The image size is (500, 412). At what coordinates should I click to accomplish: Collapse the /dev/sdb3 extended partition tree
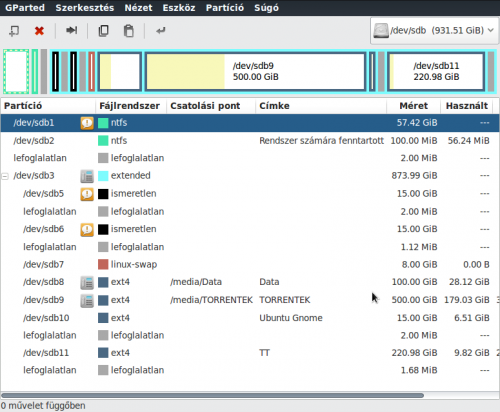5,176
